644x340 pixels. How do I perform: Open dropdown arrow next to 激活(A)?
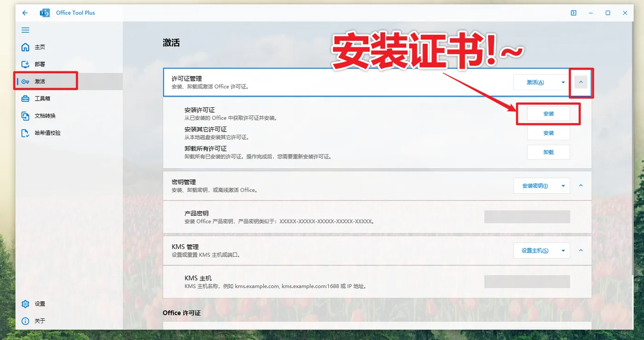coord(563,82)
